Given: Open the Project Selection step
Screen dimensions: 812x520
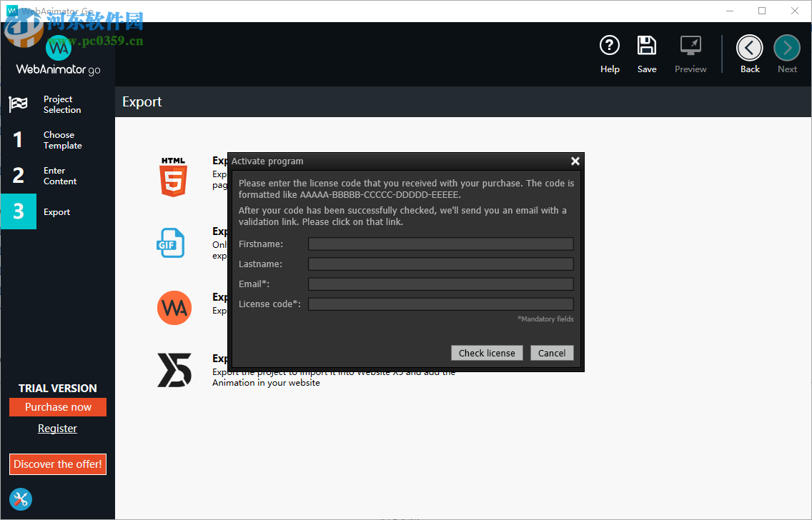Looking at the screenshot, I should pos(57,104).
